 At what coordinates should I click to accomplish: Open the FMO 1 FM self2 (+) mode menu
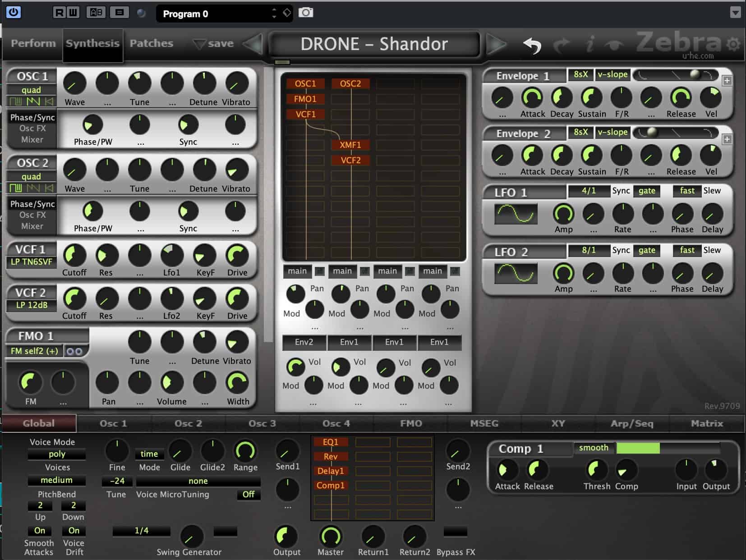(34, 351)
